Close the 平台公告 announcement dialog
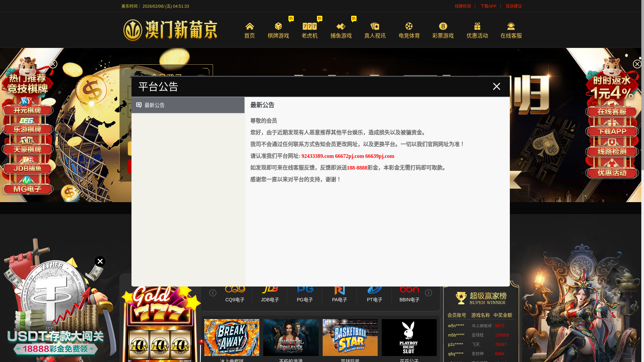 point(496,86)
